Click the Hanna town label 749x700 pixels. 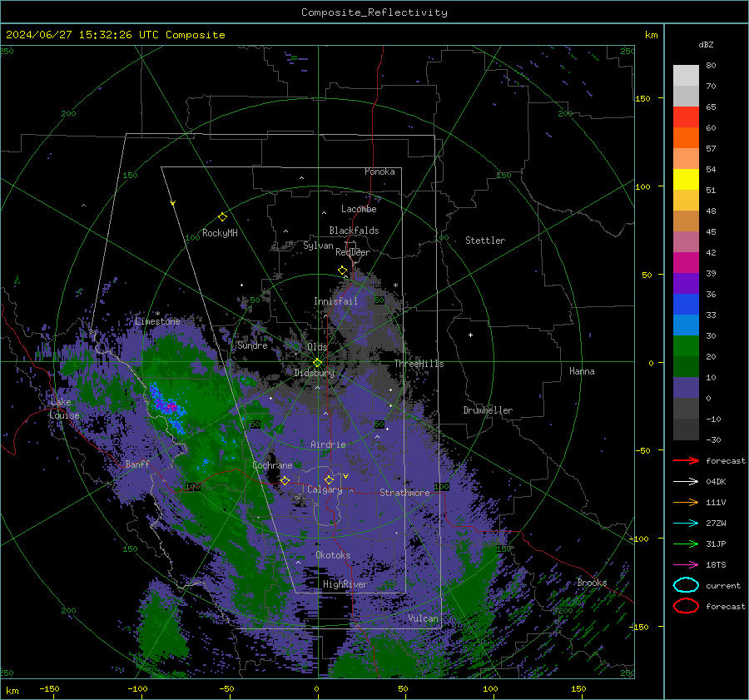pos(582,371)
